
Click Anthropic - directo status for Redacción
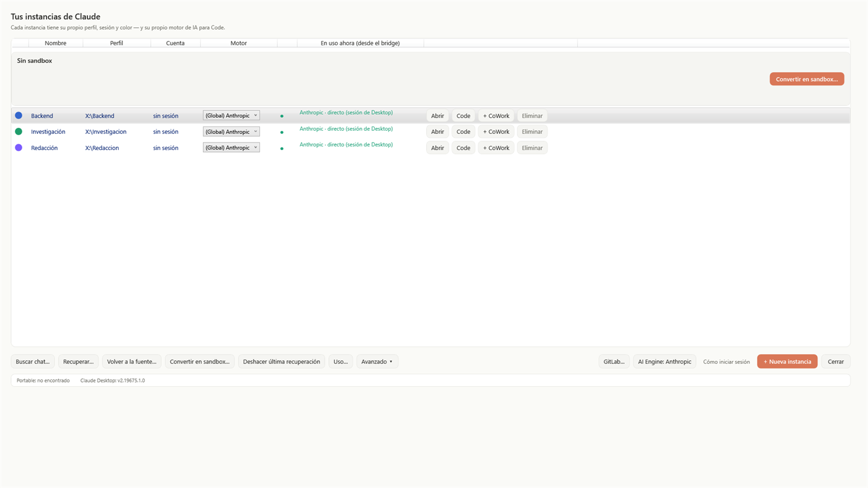pyautogui.click(x=346, y=144)
